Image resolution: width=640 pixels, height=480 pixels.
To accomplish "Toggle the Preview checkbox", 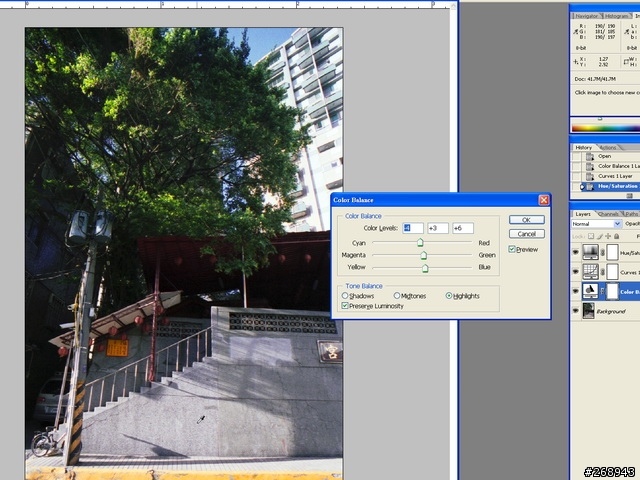I will (x=512, y=249).
